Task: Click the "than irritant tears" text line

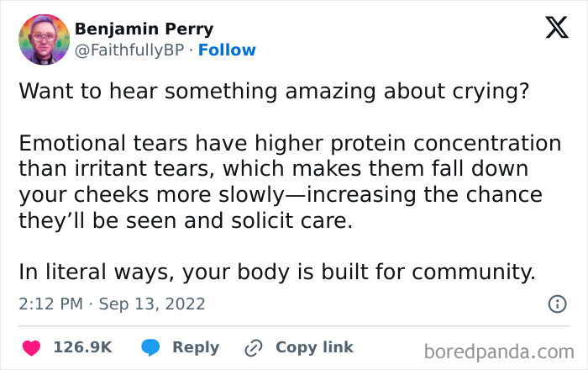Action: tap(274, 168)
